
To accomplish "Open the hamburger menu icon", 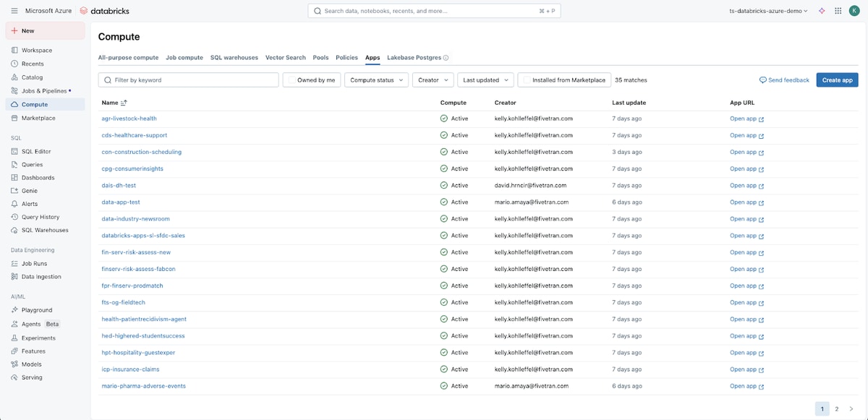I will coord(14,11).
